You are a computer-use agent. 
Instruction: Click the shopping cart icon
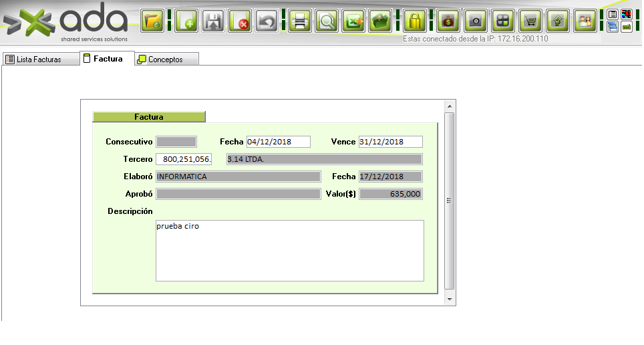point(530,21)
